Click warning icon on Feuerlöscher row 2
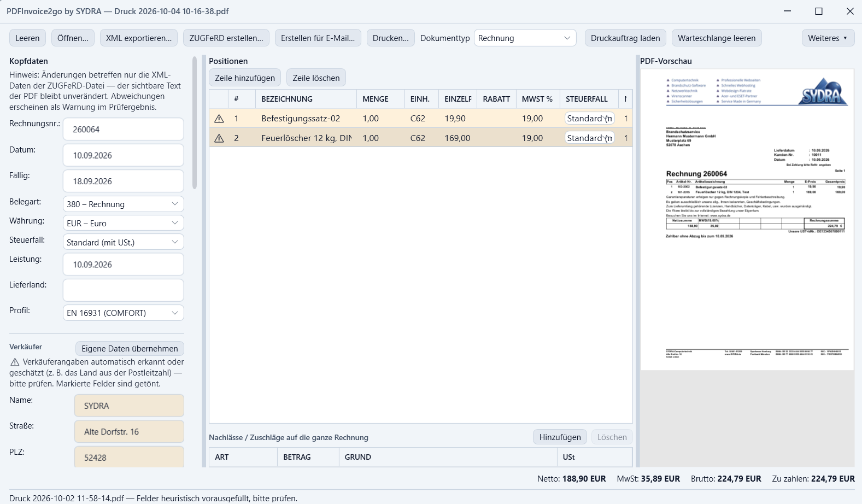The height and width of the screenshot is (504, 862). coord(219,138)
